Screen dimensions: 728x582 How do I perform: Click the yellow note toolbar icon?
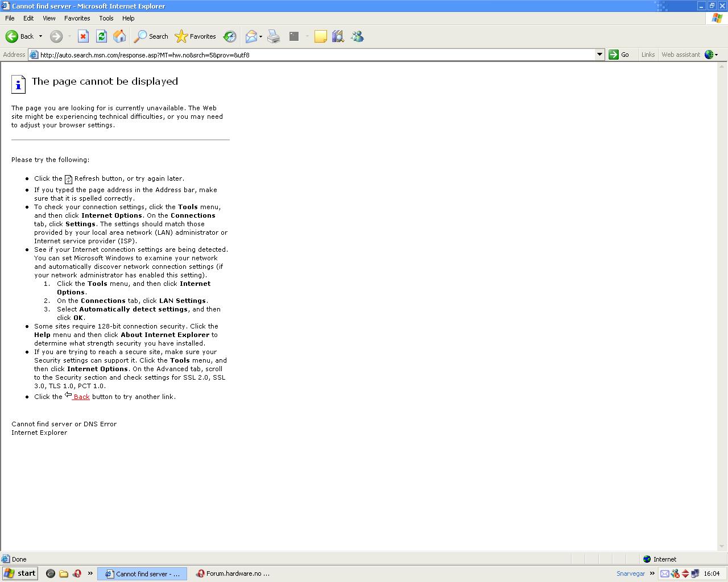320,36
